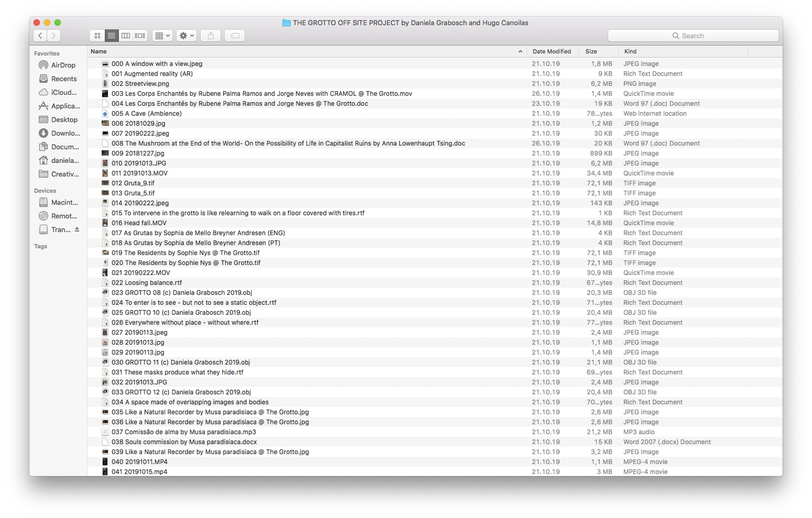812x518 pixels.
Task: Eject the Tran... volume
Action: pos(77,230)
